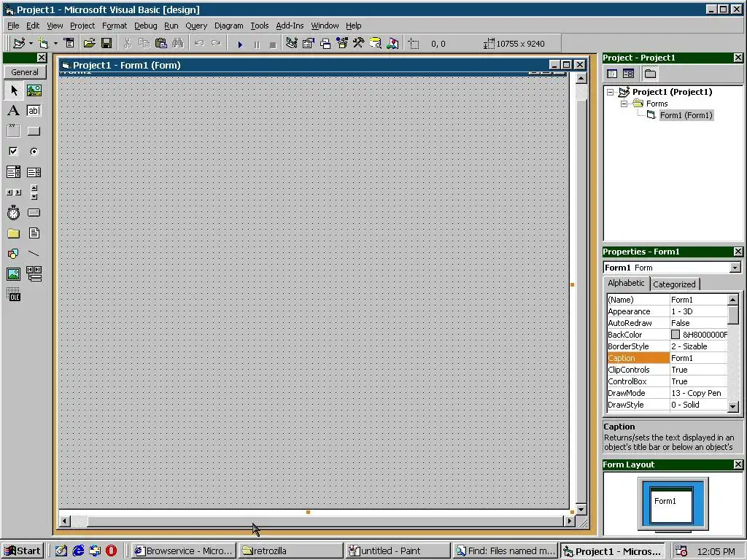Select the Image control tool
This screenshot has width=747, height=560.
tap(14, 274)
